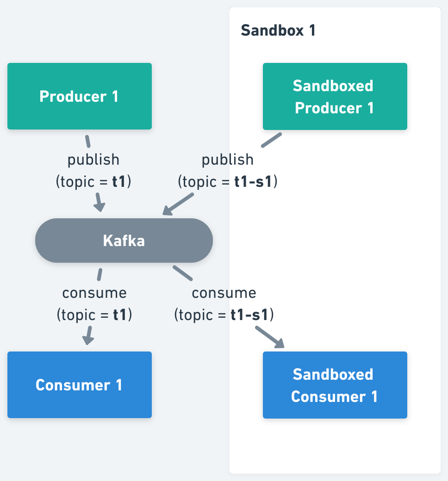Screen dimensions: 448x481
Task: Click the "(topic = t1)" text under consume
Action: tap(94, 315)
